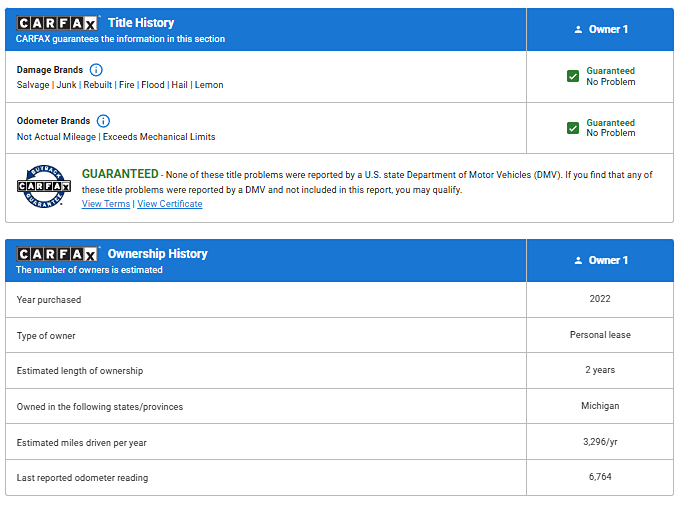The image size is (677, 506).
Task: Select the Michigan state value
Action: [x=600, y=406]
